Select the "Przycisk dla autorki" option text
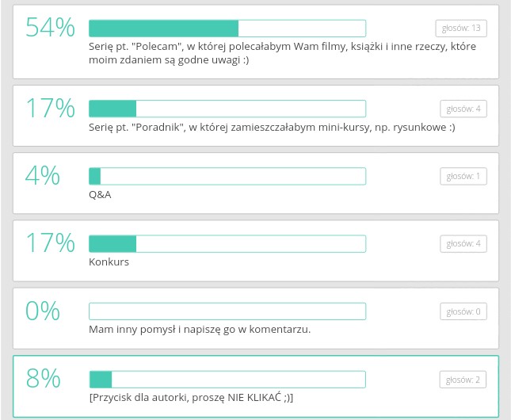 (x=191, y=397)
